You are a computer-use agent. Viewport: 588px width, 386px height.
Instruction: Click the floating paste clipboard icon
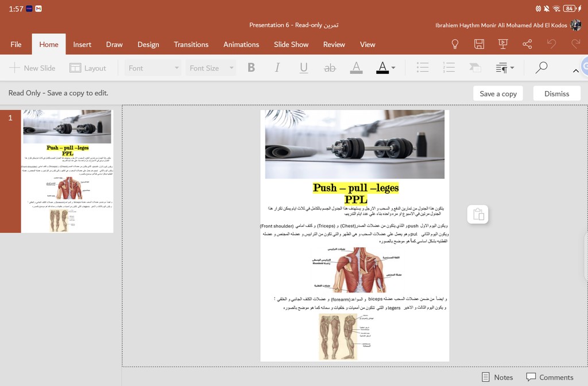tap(479, 215)
